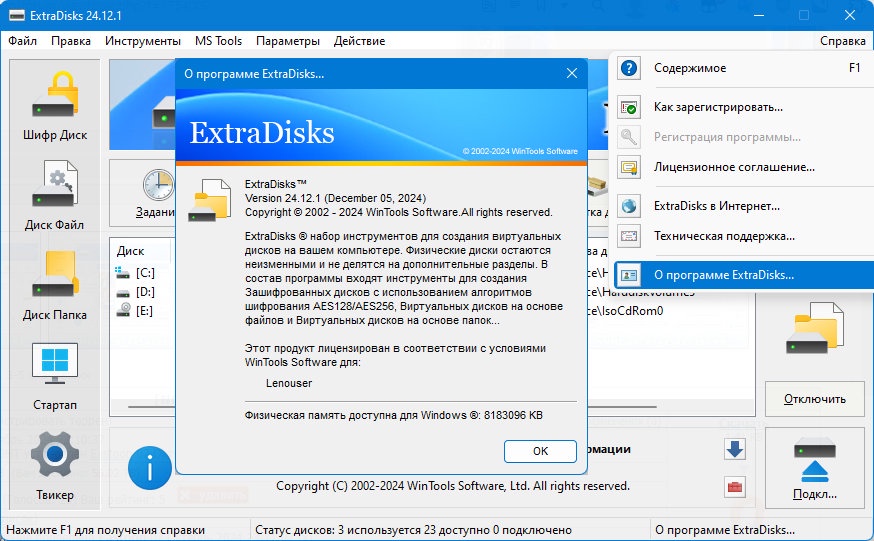This screenshot has width=874, height=541.
Task: Click OK in the about dialog
Action: pyautogui.click(x=540, y=451)
